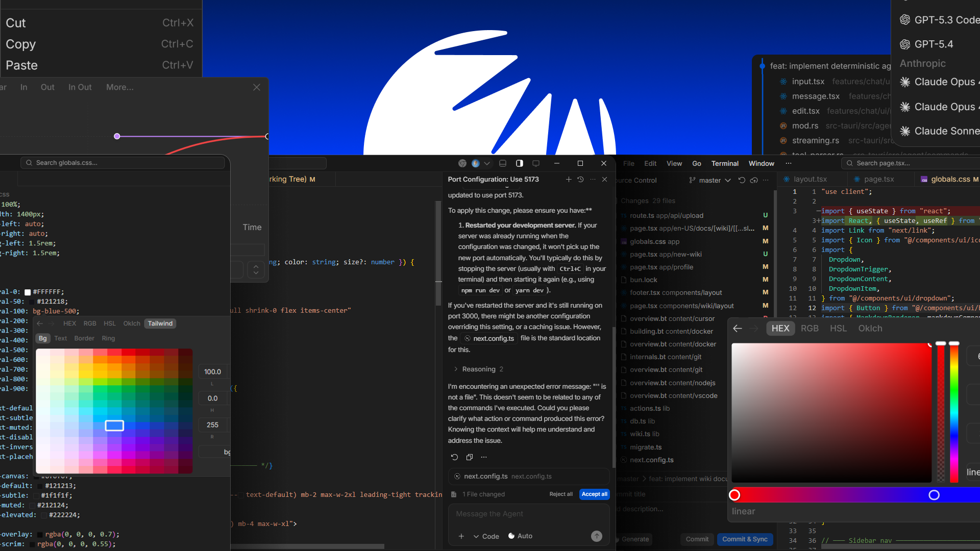Click Reject all
This screenshot has height=551, width=980.
click(561, 494)
